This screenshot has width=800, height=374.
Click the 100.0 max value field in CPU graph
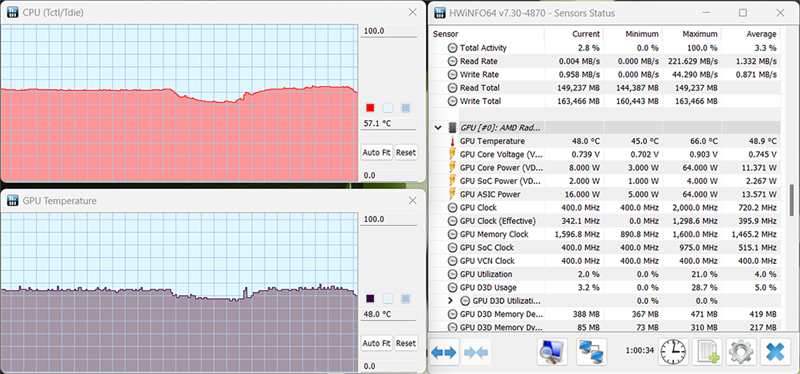click(x=389, y=31)
